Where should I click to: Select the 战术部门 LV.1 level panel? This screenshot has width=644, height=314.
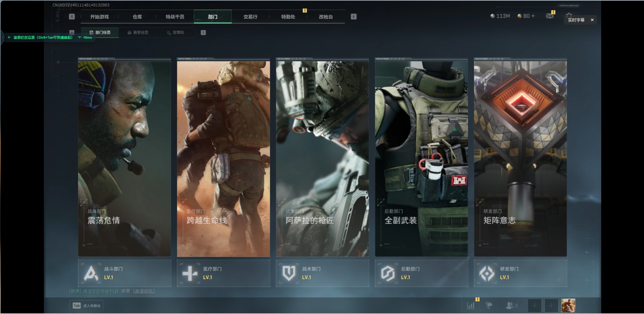pos(323,273)
